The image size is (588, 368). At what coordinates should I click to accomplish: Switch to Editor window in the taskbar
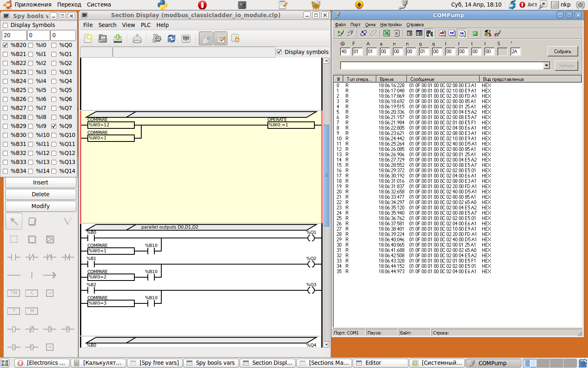381,363
